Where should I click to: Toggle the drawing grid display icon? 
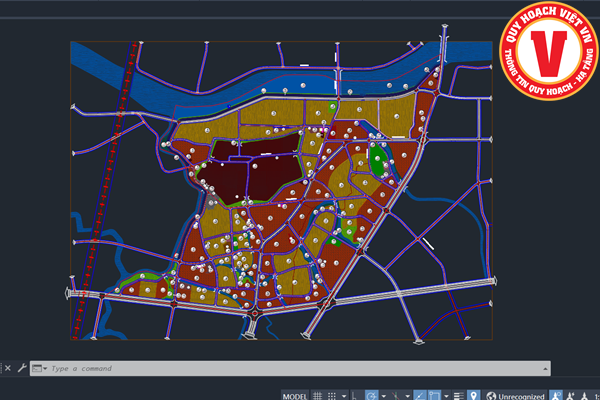click(x=318, y=396)
